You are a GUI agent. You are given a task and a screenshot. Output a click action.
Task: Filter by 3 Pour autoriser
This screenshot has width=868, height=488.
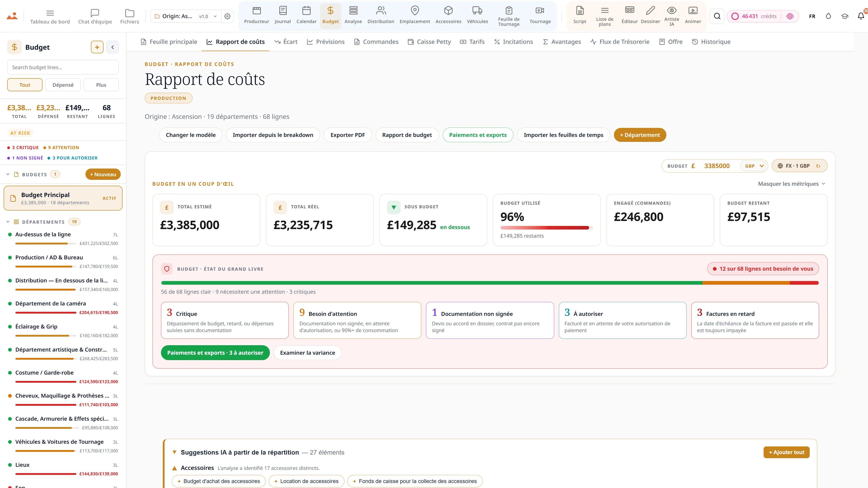pyautogui.click(x=72, y=158)
